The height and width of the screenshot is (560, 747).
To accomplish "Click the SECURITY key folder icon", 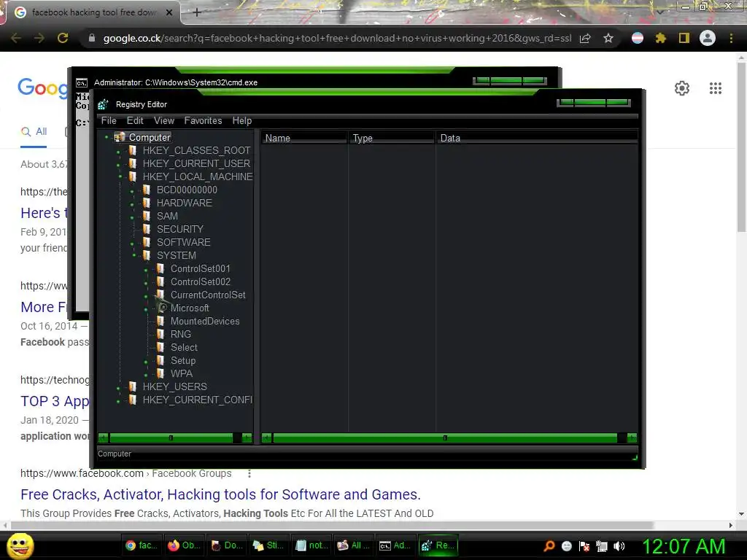I will pyautogui.click(x=147, y=229).
